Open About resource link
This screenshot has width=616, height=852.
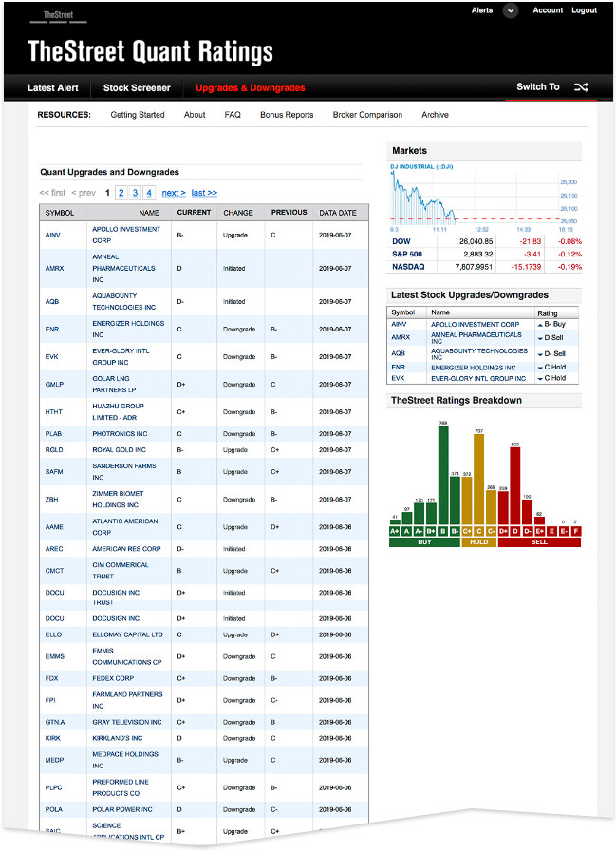click(195, 115)
